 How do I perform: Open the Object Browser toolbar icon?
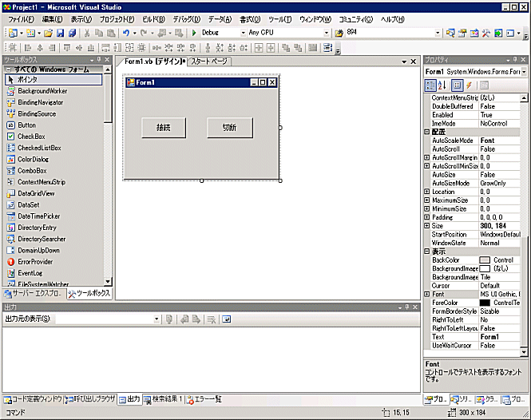point(474,33)
